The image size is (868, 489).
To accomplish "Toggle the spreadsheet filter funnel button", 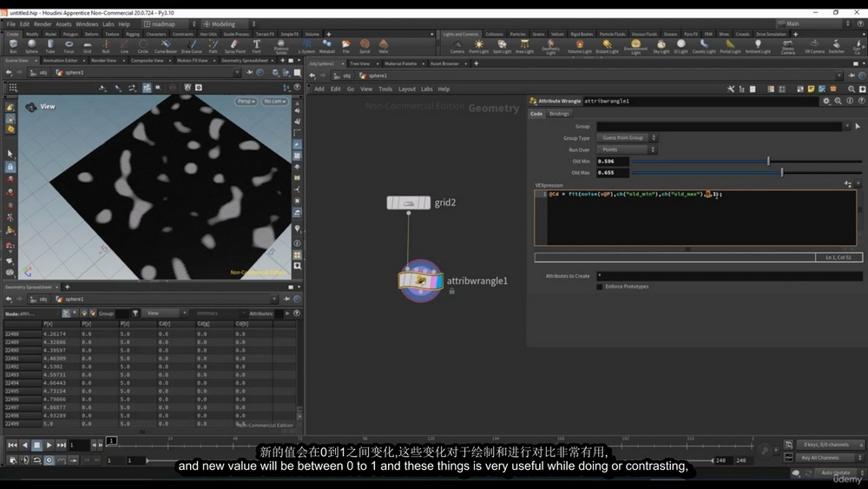I will click(x=135, y=314).
